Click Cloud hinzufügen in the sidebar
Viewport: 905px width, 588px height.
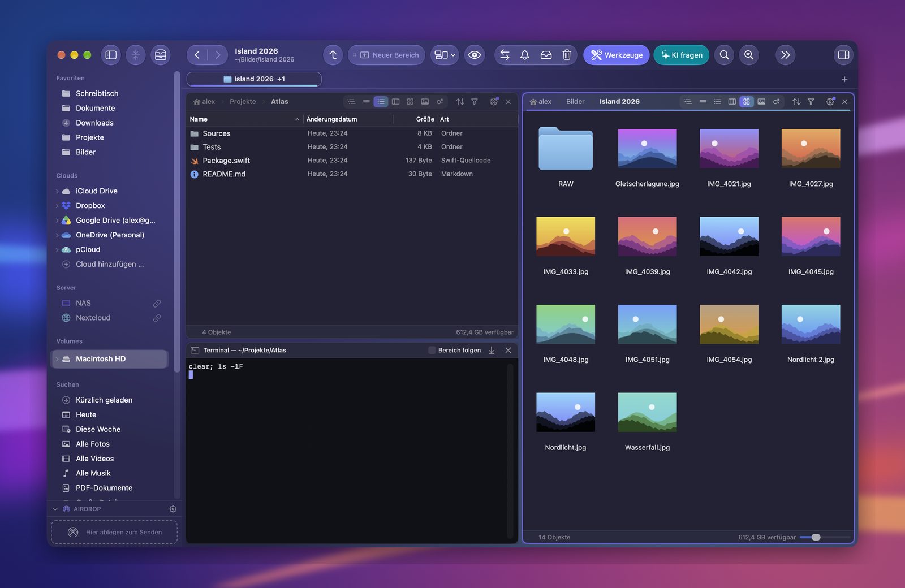[103, 265]
